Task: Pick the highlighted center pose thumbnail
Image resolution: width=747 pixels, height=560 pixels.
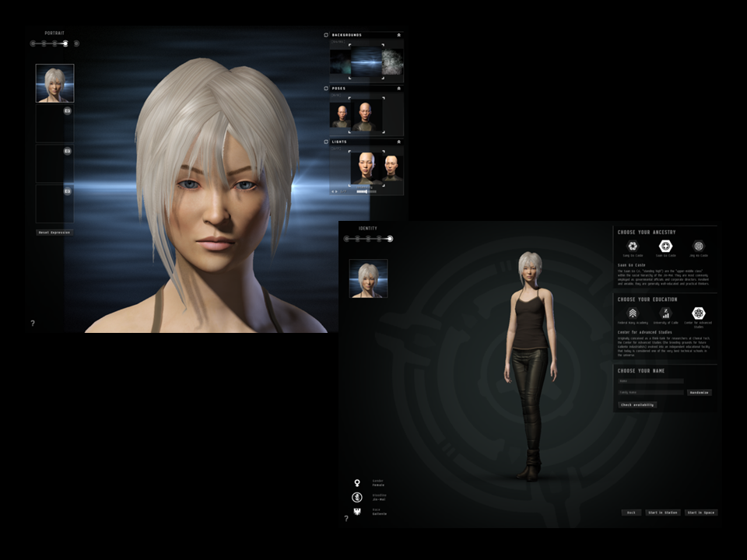Action: 366,115
